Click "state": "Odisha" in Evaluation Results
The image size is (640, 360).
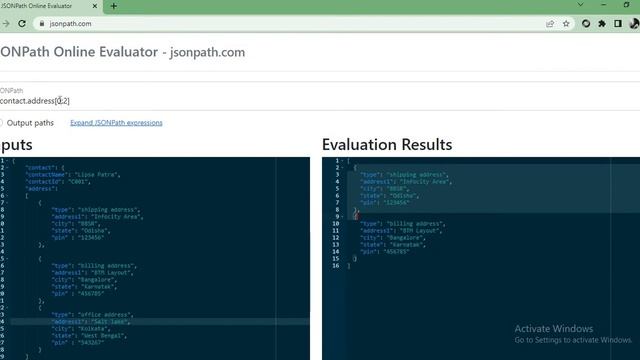tap(389, 196)
